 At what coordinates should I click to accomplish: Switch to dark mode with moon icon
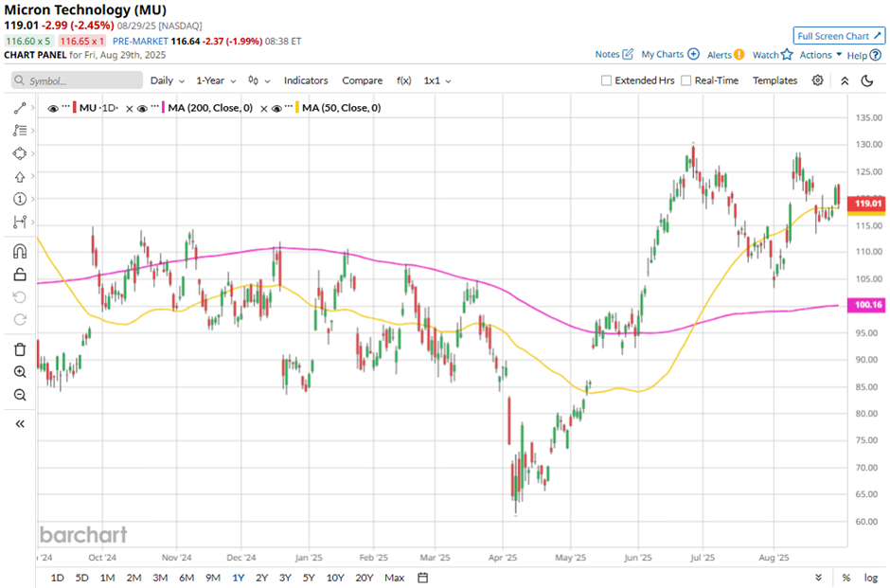pos(867,80)
